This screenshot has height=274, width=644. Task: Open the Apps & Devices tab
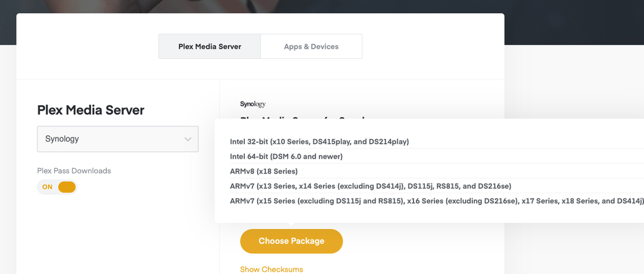pyautogui.click(x=311, y=46)
